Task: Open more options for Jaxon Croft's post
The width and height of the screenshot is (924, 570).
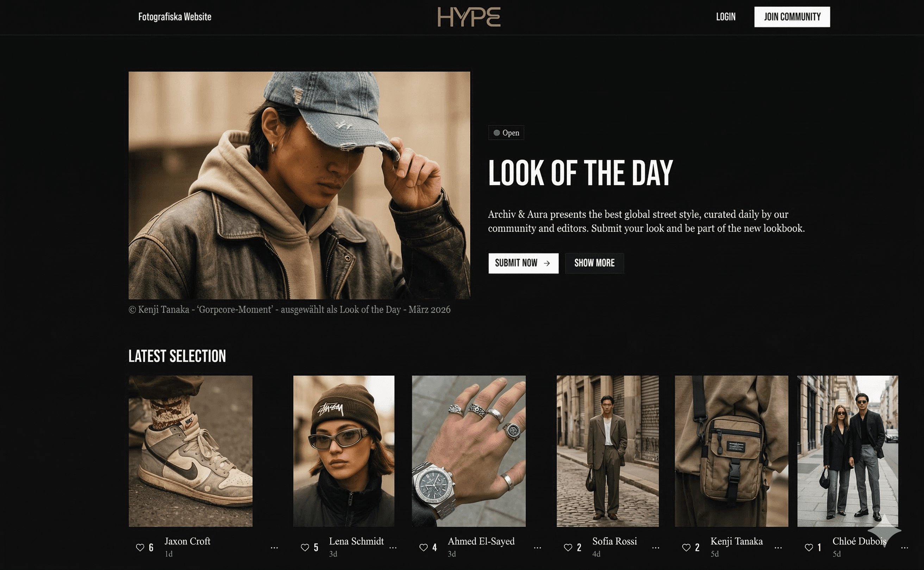Action: pos(274,548)
